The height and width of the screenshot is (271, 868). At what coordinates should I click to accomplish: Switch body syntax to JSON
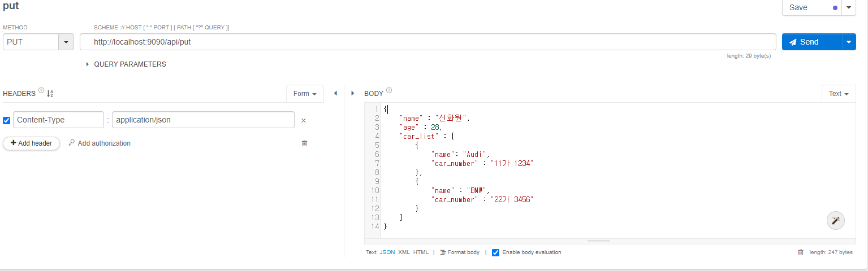[387, 252]
